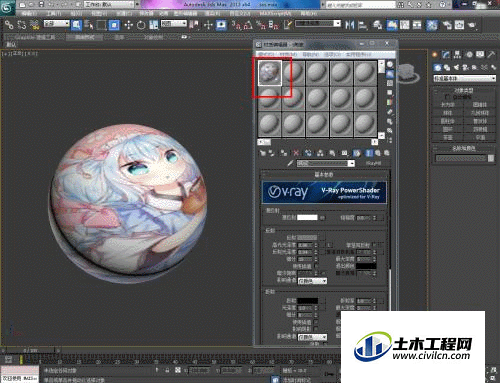Click the Mirror tool icon
This screenshot has width=500, height=383.
(x=349, y=25)
